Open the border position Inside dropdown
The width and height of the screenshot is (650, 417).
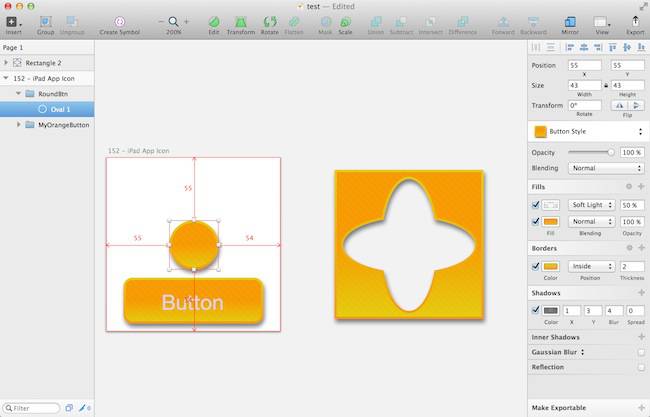click(x=591, y=266)
